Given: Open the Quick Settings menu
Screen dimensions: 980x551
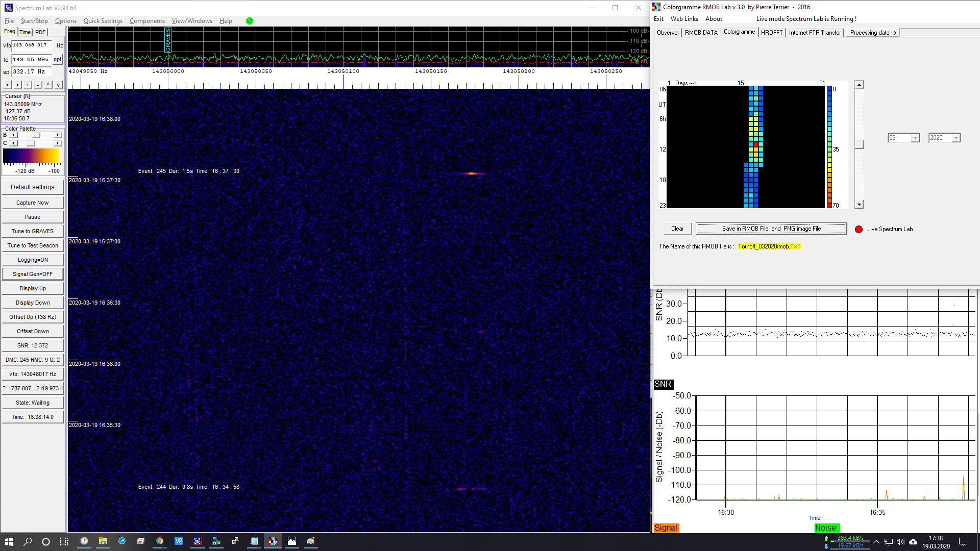Looking at the screenshot, I should pos(103,21).
